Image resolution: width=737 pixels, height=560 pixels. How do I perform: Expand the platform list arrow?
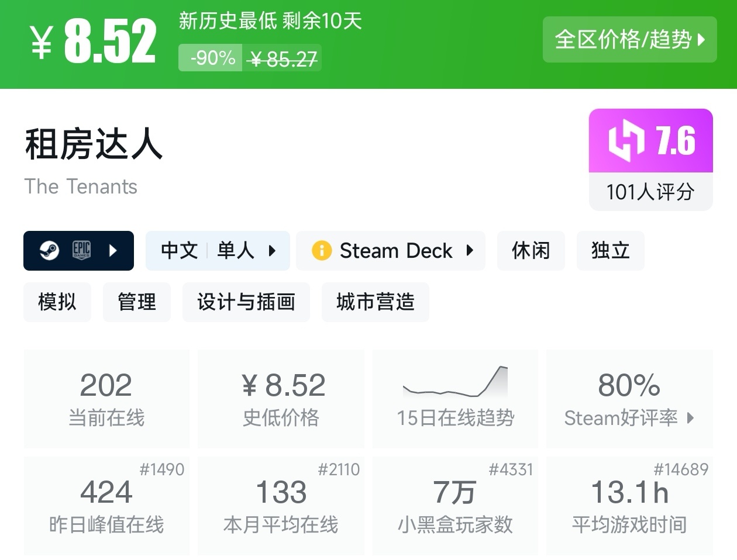(113, 251)
